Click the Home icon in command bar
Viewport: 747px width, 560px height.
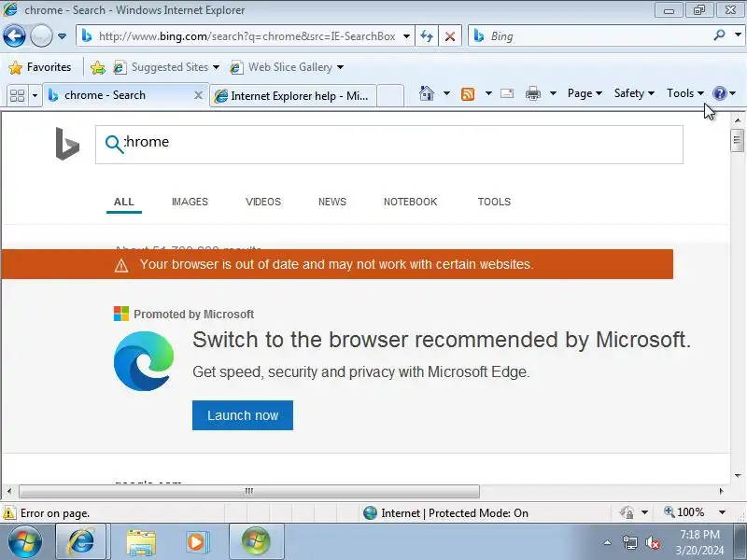tap(427, 93)
